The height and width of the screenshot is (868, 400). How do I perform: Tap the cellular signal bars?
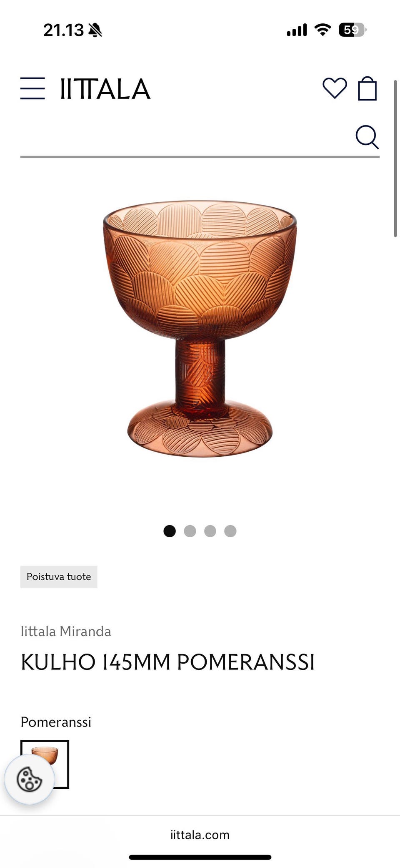297,30
